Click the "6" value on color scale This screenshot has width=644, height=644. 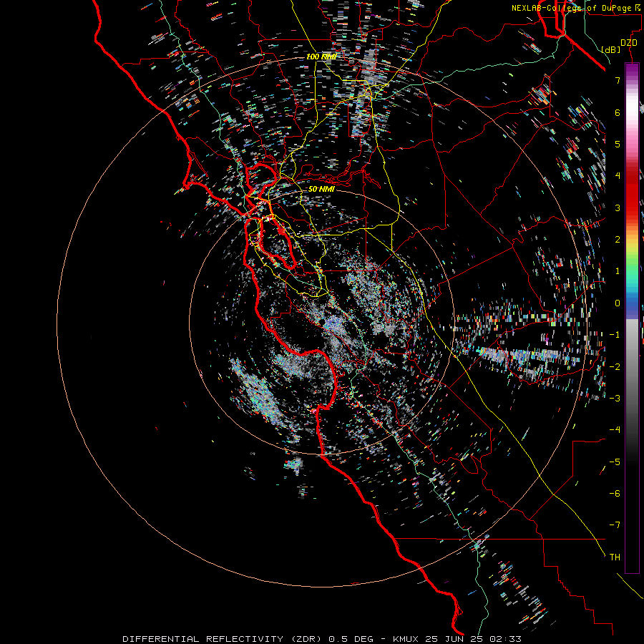[618, 112]
